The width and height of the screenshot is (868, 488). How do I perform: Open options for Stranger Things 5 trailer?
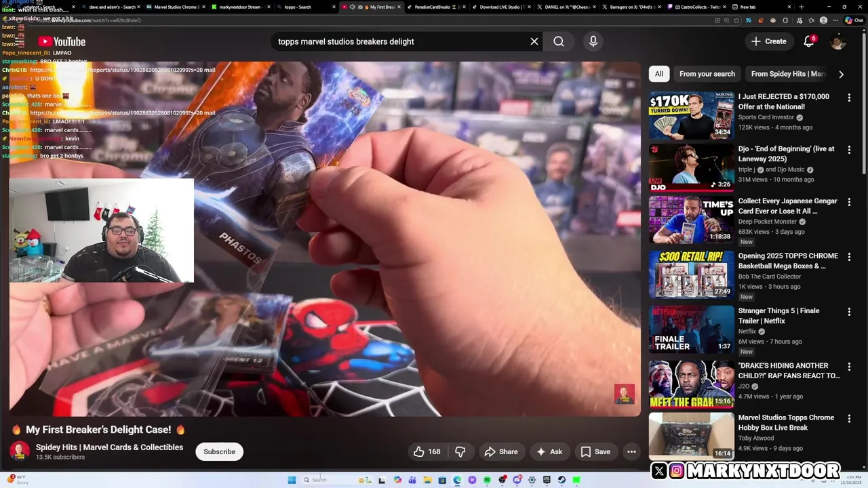849,312
